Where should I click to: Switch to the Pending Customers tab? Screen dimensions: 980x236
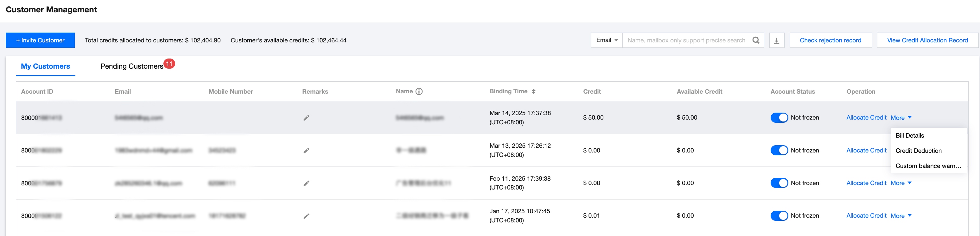click(x=132, y=66)
